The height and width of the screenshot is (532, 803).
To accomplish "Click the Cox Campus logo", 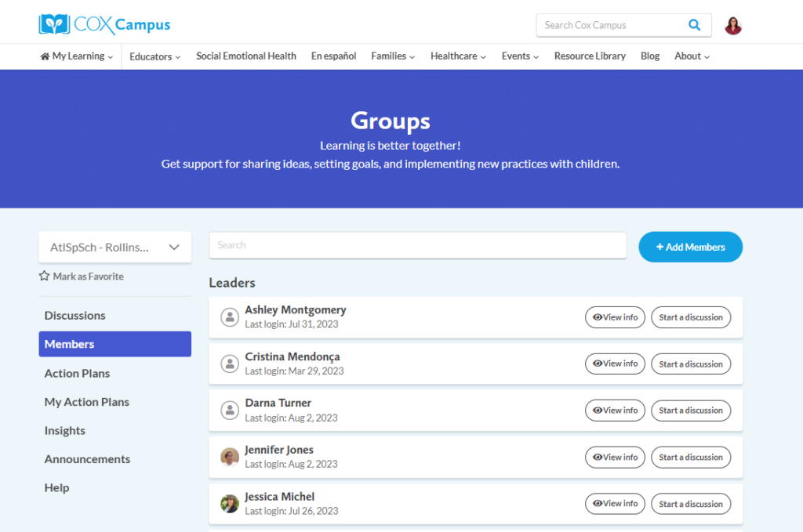I will coord(104,24).
